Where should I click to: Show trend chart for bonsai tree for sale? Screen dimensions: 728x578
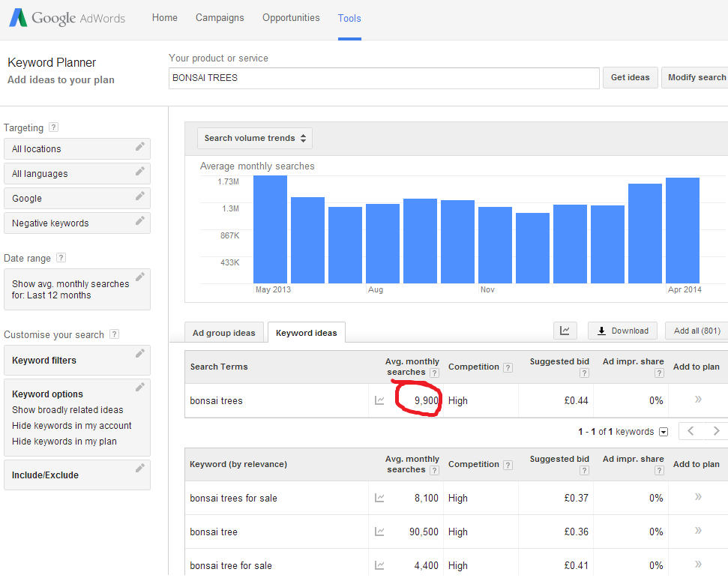(379, 565)
